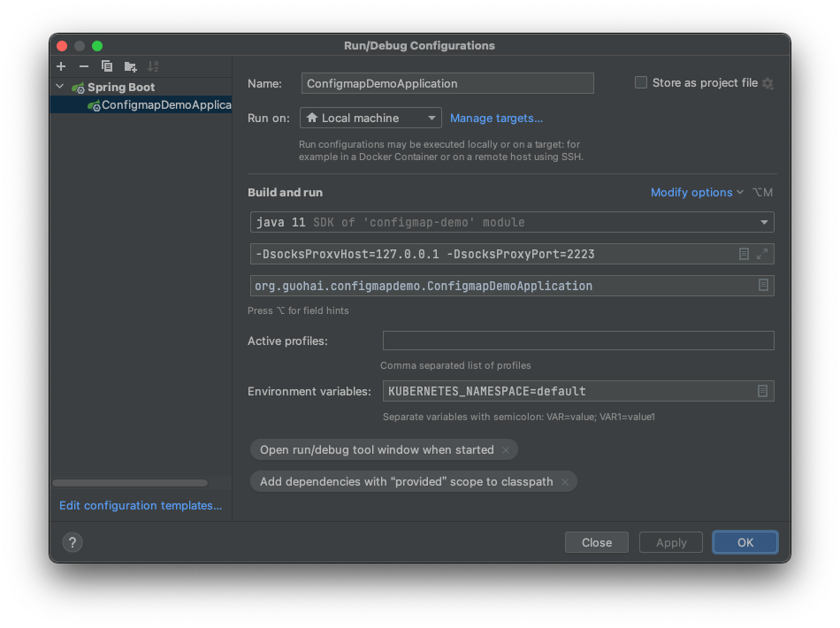The height and width of the screenshot is (628, 840).
Task: Collapse the Spring Boot tree node
Action: click(60, 87)
